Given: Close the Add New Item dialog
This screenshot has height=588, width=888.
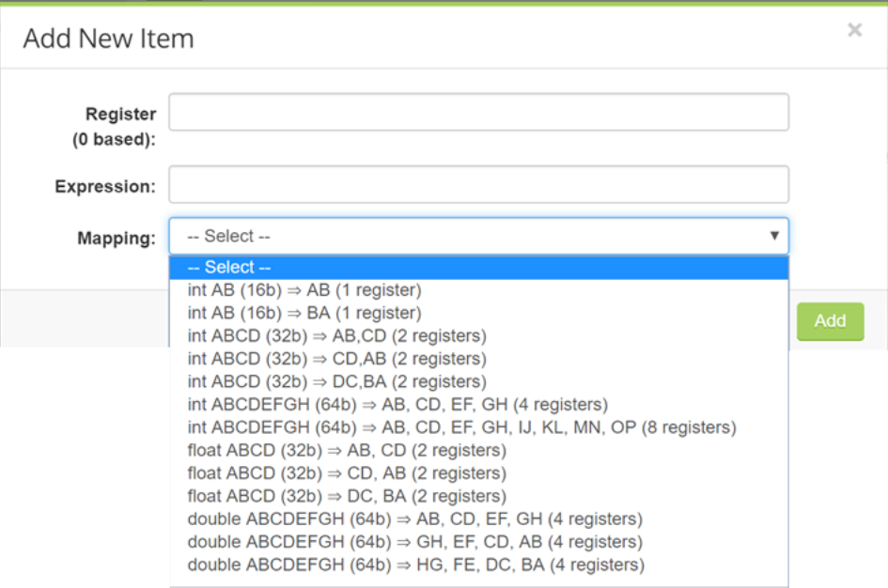Looking at the screenshot, I should (x=854, y=30).
